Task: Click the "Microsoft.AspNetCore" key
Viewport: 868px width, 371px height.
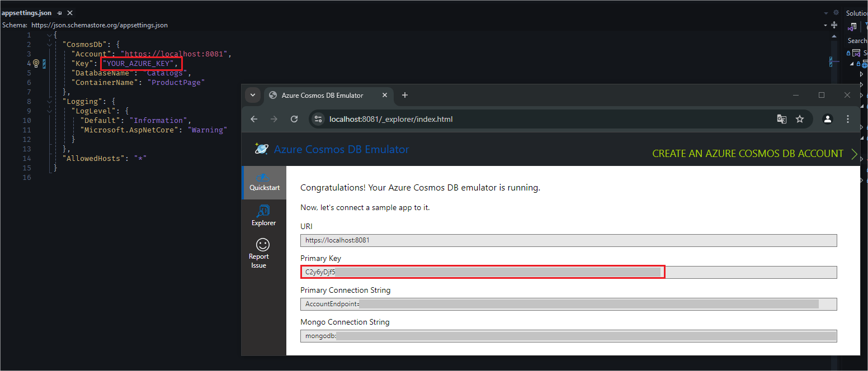Action: coord(129,130)
